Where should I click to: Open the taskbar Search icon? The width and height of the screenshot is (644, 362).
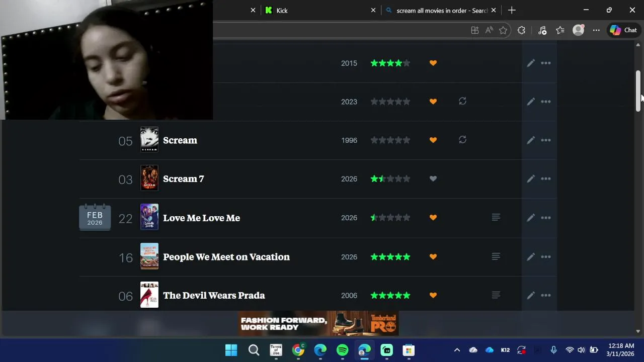(254, 350)
